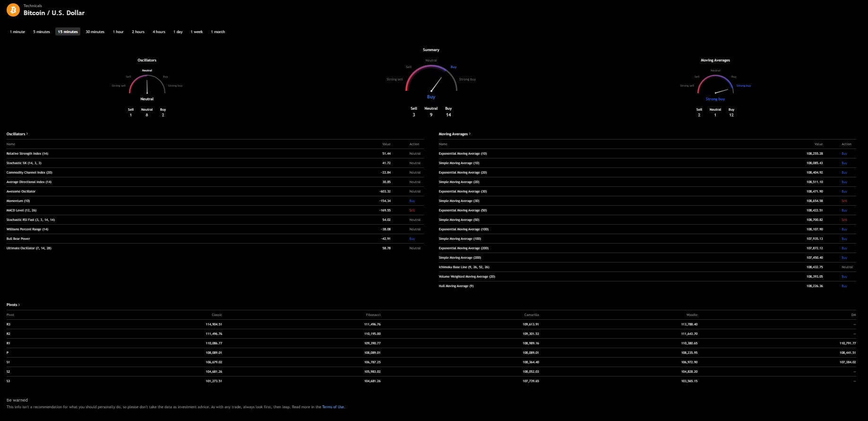This screenshot has width=868, height=421.
Task: Click Simple Moving Average (50) row name
Action: [x=459, y=220]
